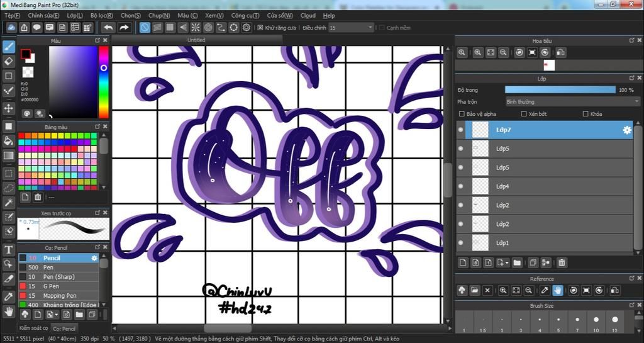Enable the curve snap guide
This screenshot has height=343, width=644.
pyautogui.click(x=221, y=28)
